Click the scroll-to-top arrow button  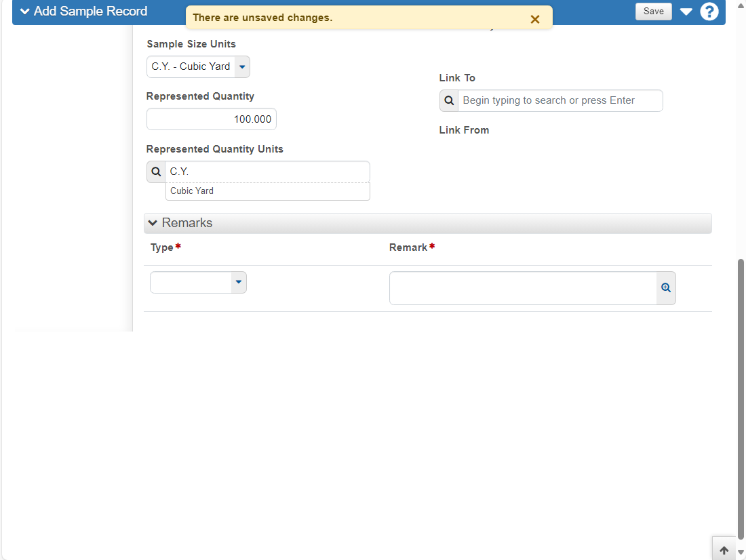pos(724,551)
